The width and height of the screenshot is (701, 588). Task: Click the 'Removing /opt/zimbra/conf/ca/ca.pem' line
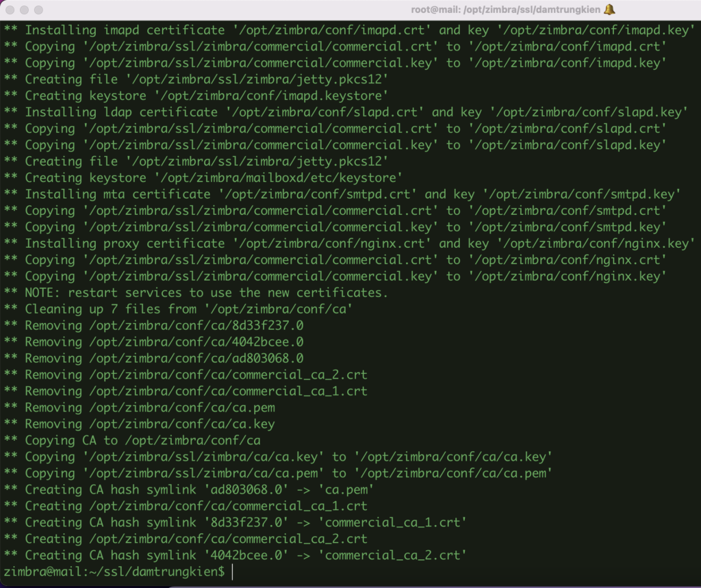[140, 408]
